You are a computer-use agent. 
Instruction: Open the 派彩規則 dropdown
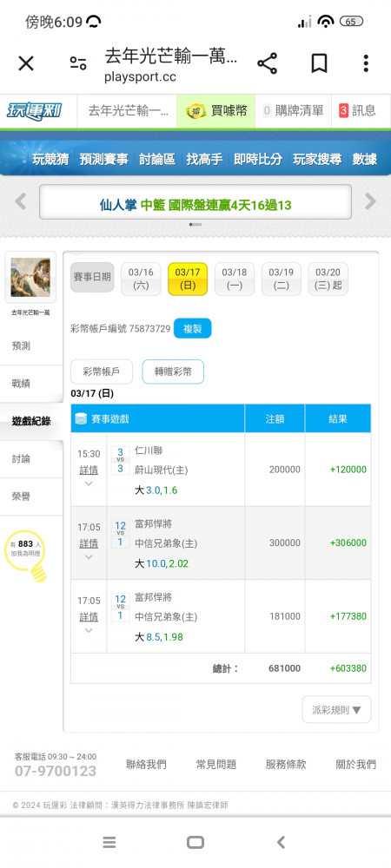coord(336,710)
